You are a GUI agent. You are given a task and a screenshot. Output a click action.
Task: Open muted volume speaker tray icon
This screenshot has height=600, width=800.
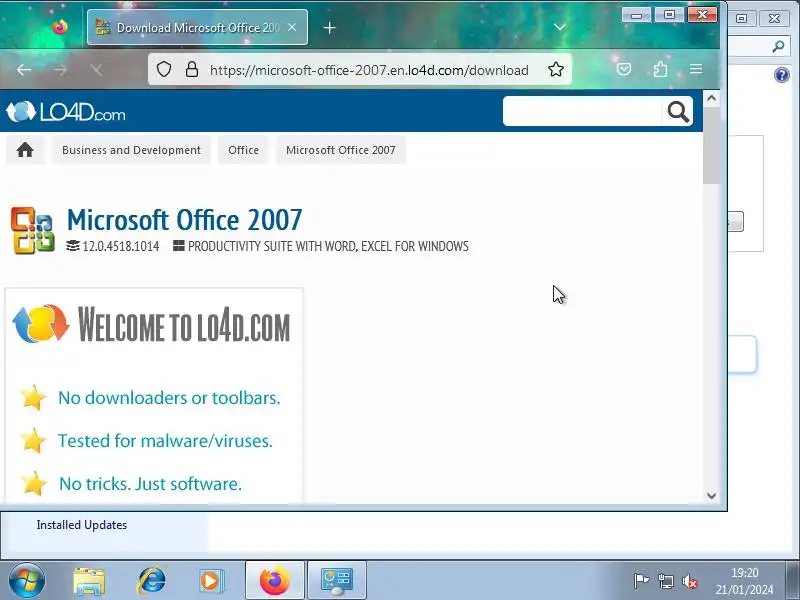click(690, 581)
